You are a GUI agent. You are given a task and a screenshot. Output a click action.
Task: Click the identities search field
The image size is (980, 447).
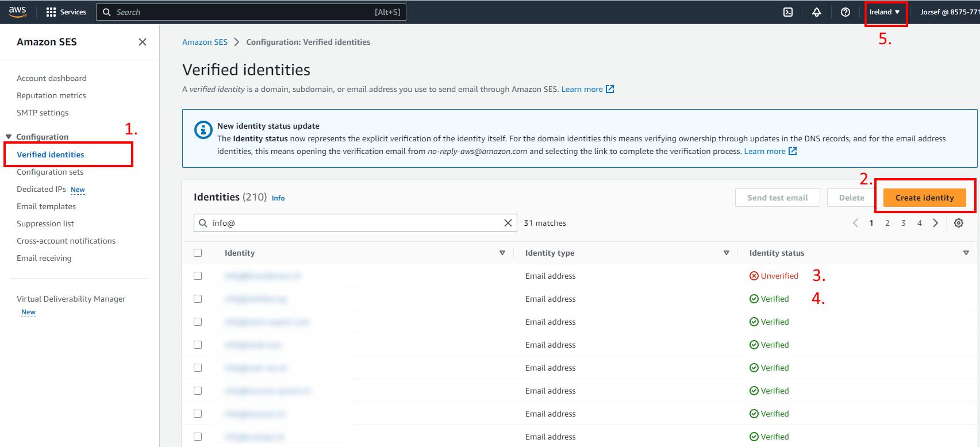[355, 223]
